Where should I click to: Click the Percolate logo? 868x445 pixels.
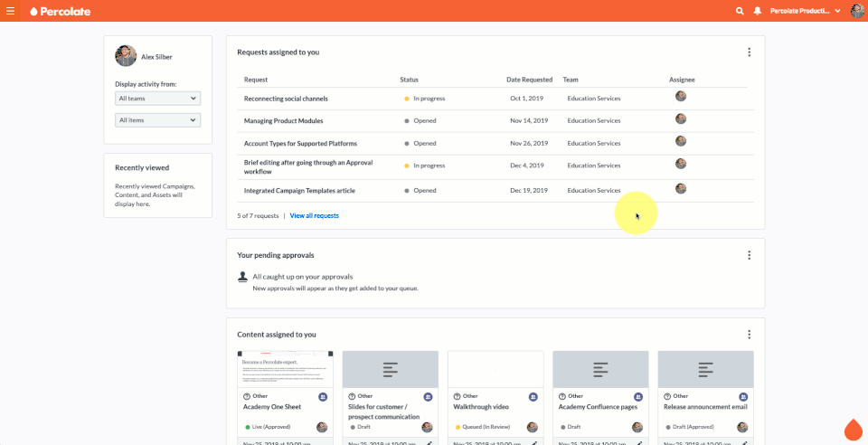[x=61, y=11]
